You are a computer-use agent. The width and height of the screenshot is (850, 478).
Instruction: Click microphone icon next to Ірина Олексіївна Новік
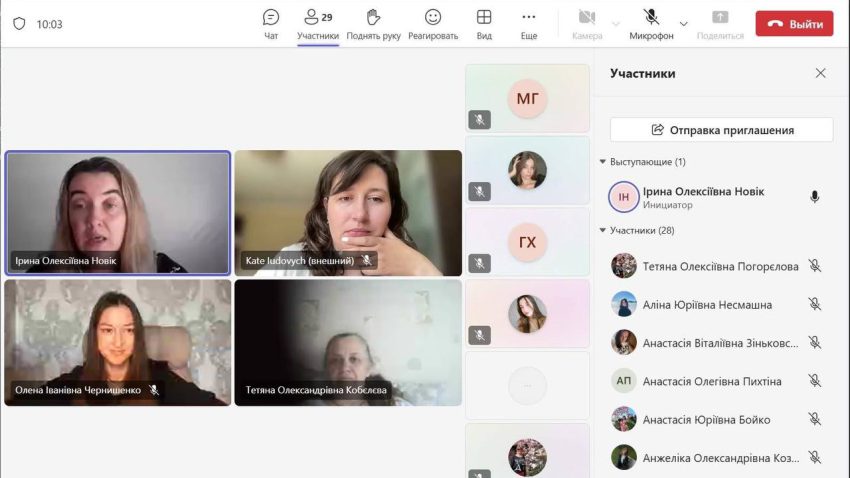(x=814, y=197)
